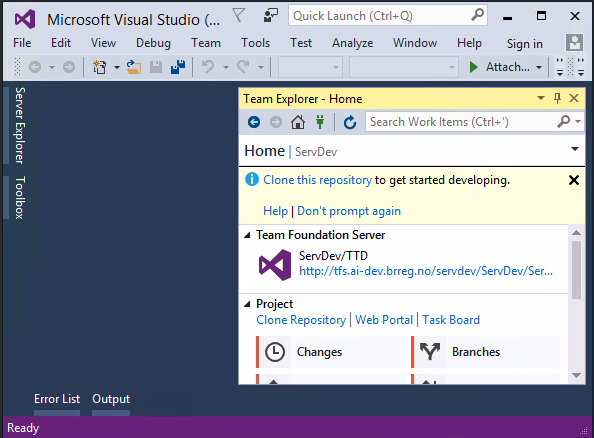Click the Open File folder icon

click(134, 67)
